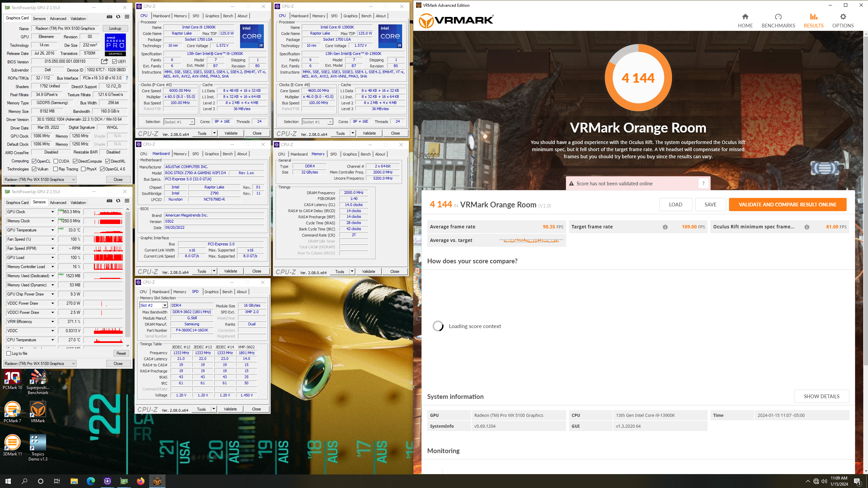This screenshot has width=868, height=488.
Task: Click the refresh icon in top GPU-Z window
Action: 118,17
